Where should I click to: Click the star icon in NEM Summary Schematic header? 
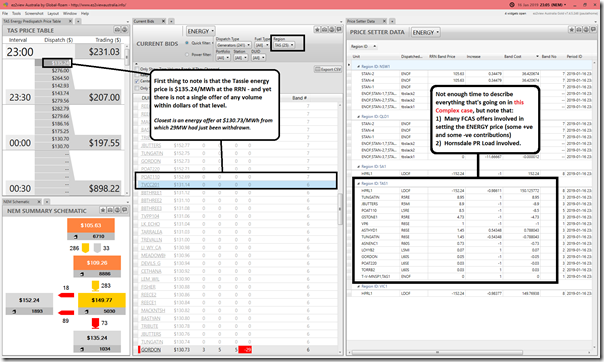(x=103, y=210)
